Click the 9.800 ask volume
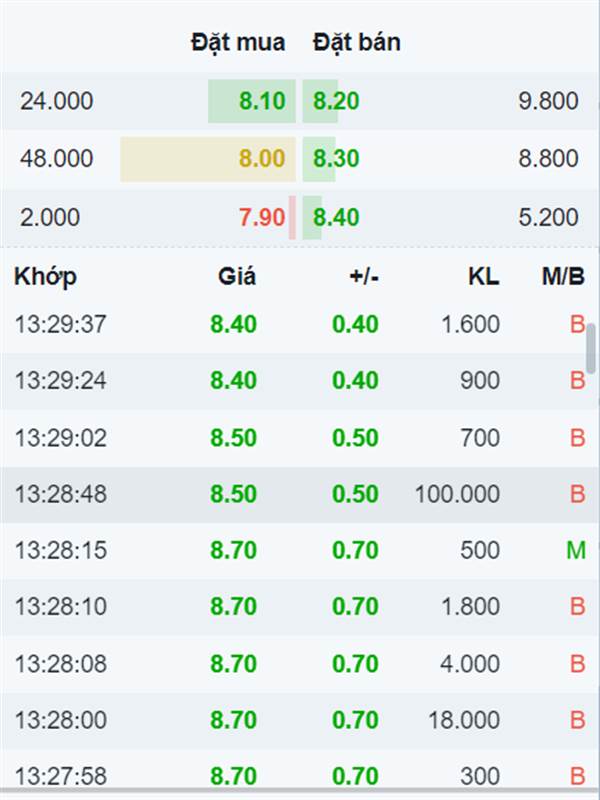Screen dimensions: 600x800 pos(548,101)
